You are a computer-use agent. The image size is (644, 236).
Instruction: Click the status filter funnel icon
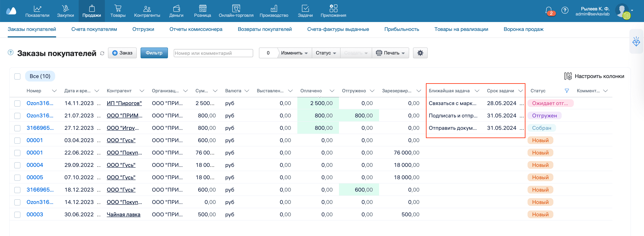tap(567, 91)
